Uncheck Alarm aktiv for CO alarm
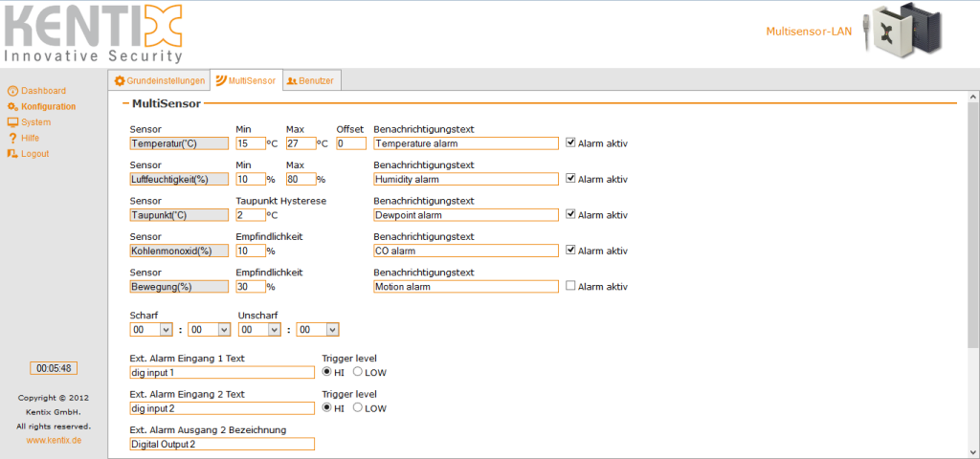 click(x=571, y=251)
